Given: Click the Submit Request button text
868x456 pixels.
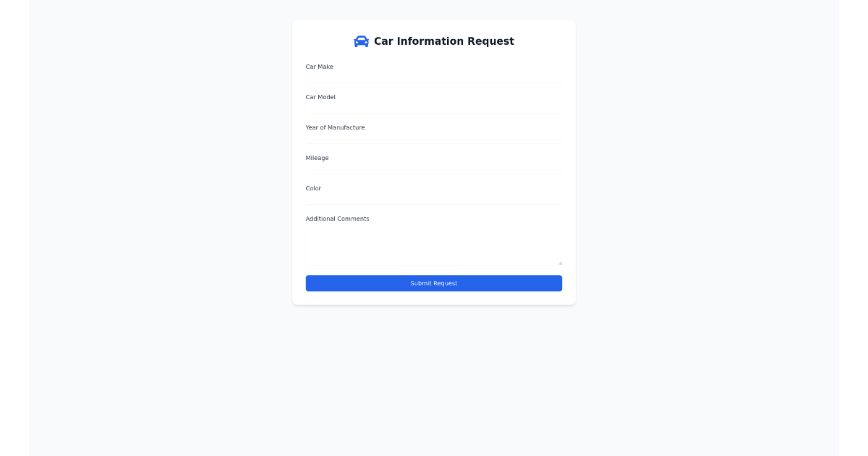Looking at the screenshot, I should 433,283.
